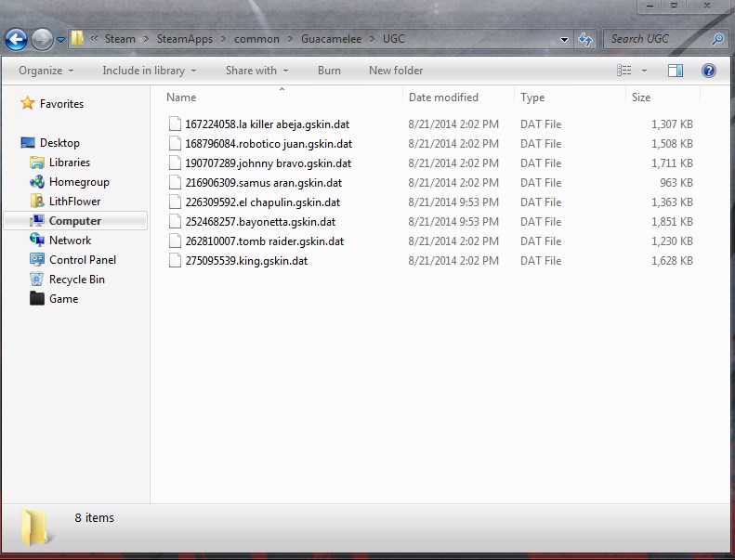The width and height of the screenshot is (735, 560).
Task: Select file robotico juan.gskin.dat
Action: point(269,144)
